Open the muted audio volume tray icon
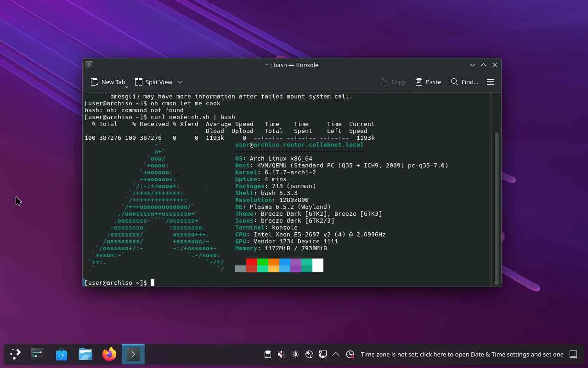The width and height of the screenshot is (588, 368). [282, 354]
